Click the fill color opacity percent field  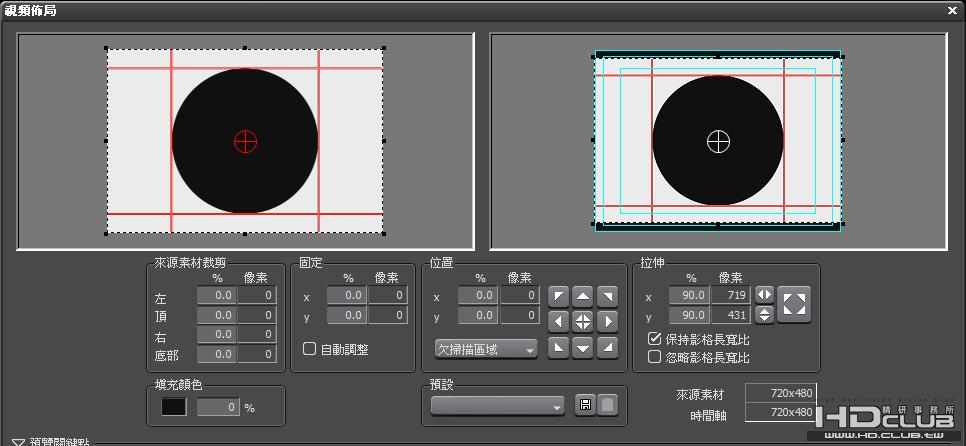218,407
